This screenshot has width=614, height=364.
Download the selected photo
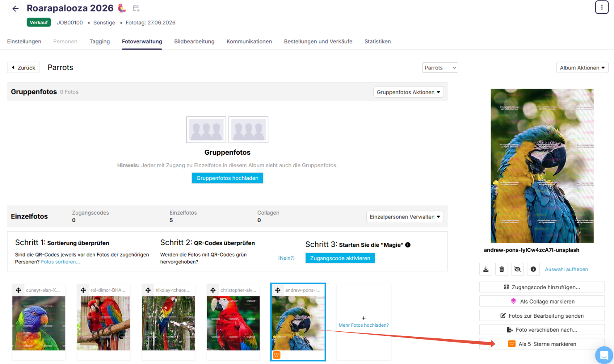486,269
